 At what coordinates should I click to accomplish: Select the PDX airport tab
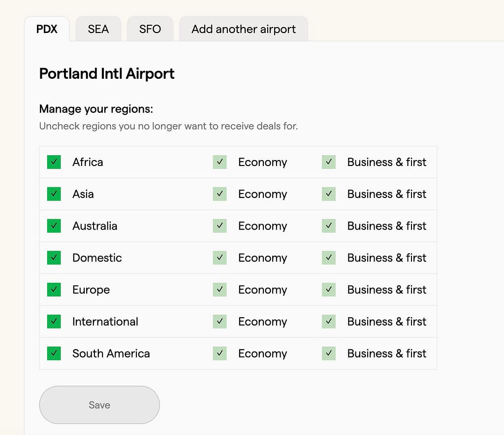click(48, 29)
